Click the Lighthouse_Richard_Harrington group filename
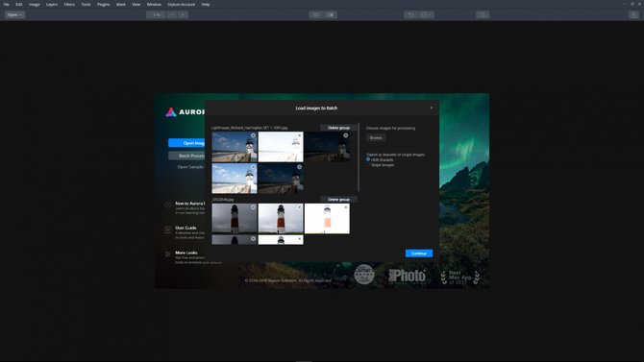 pos(249,128)
